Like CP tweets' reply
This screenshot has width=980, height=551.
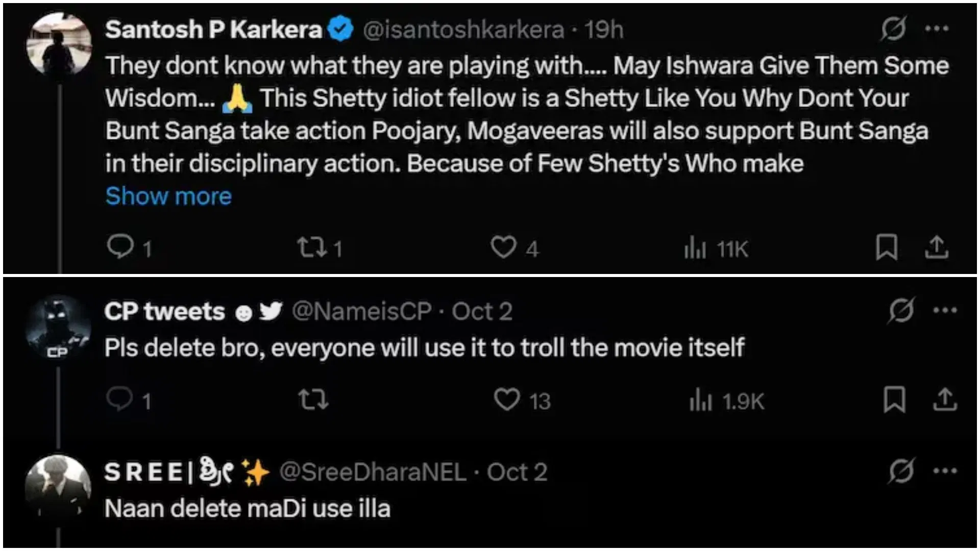(506, 401)
